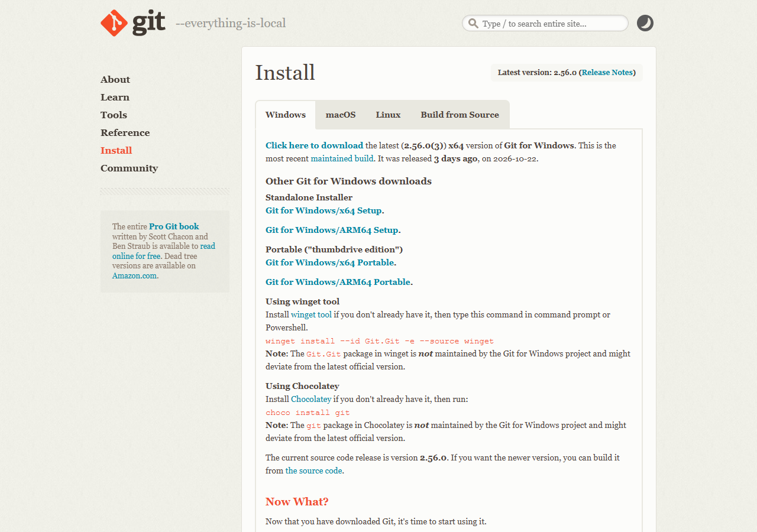Click the winget install command text

(380, 341)
